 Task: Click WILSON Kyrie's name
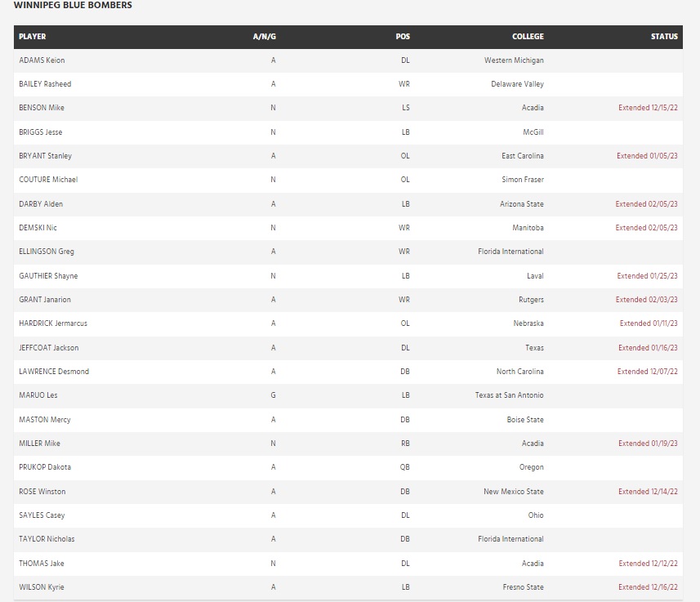[42, 587]
